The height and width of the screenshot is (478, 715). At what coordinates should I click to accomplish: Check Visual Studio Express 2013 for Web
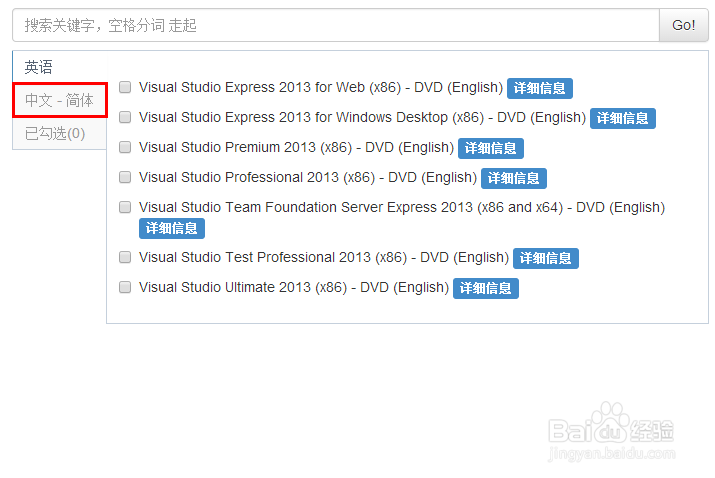tap(125, 87)
